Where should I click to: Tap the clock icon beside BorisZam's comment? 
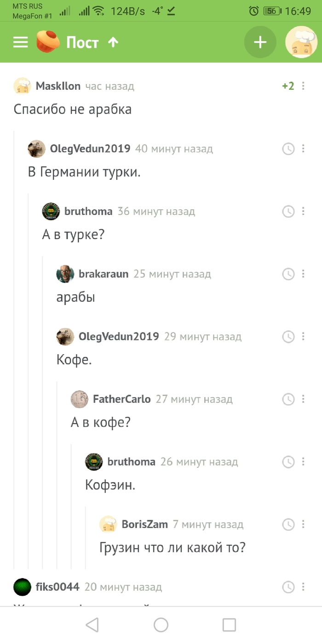[x=289, y=524]
